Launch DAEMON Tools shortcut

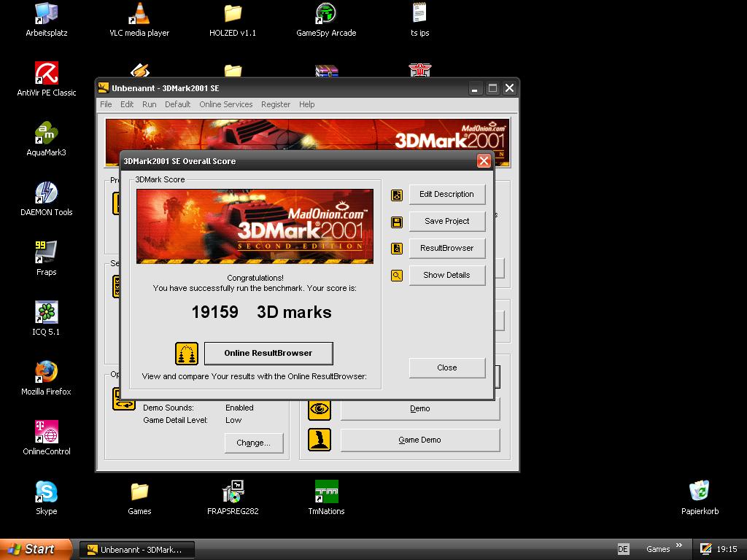click(46, 199)
